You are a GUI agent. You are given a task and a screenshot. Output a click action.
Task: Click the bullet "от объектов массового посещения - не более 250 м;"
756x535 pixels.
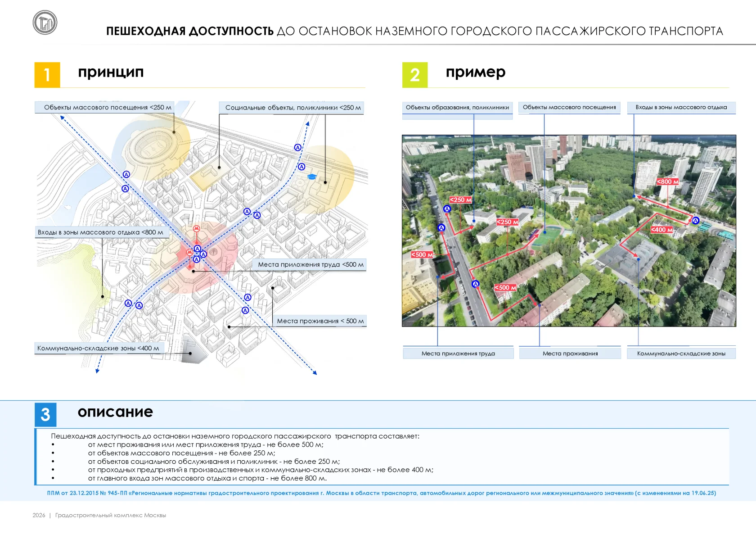coord(181,453)
